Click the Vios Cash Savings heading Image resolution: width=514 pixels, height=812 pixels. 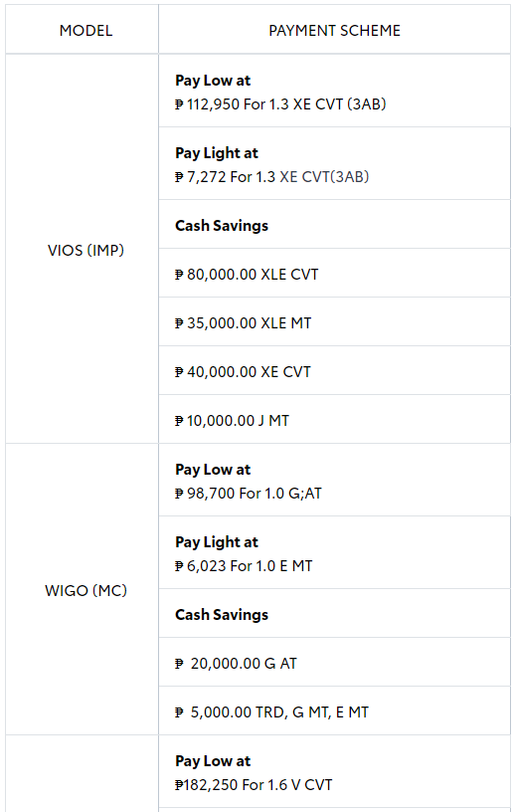(x=222, y=225)
